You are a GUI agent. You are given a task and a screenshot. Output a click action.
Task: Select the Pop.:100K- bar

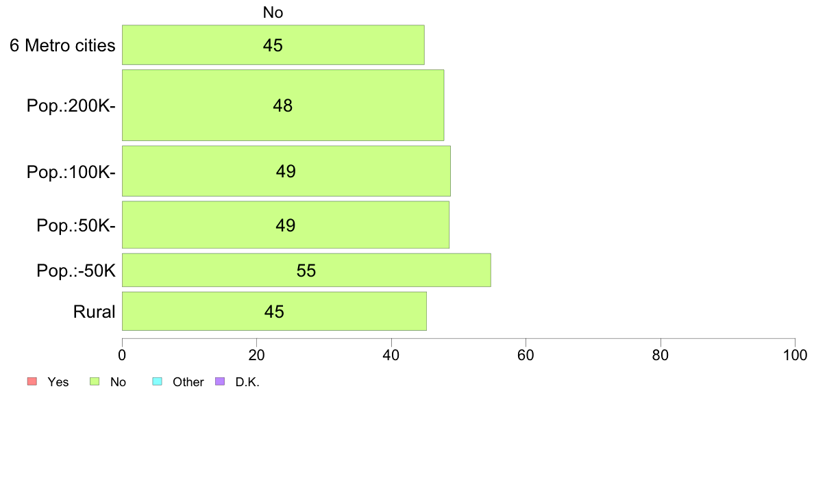point(286,171)
